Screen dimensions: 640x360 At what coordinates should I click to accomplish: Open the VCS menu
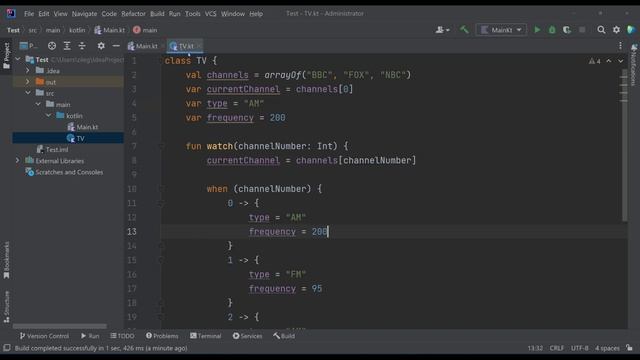[210, 14]
